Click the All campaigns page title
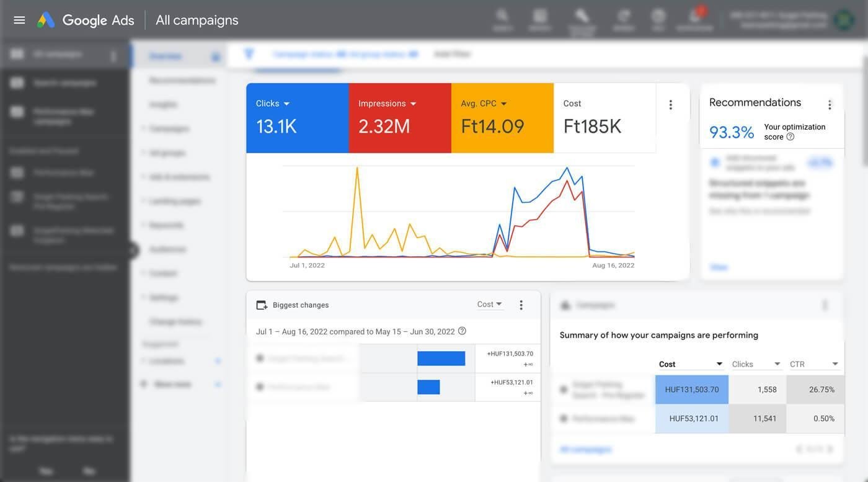 (197, 20)
